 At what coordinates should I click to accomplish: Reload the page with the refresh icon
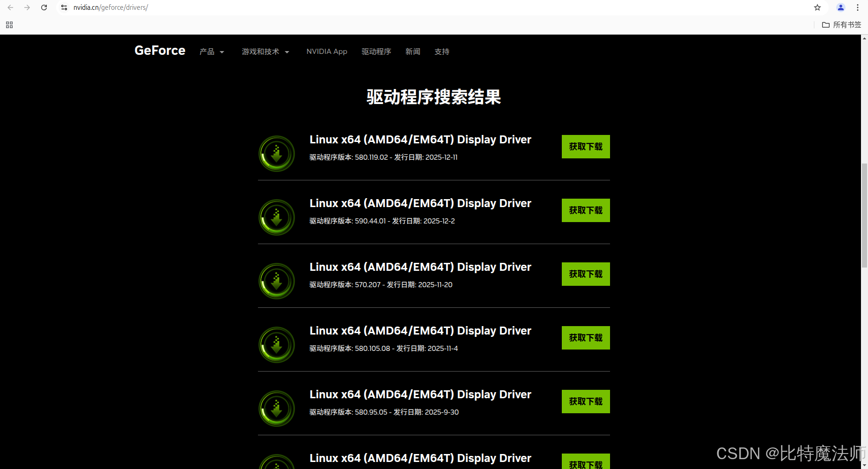coord(44,7)
